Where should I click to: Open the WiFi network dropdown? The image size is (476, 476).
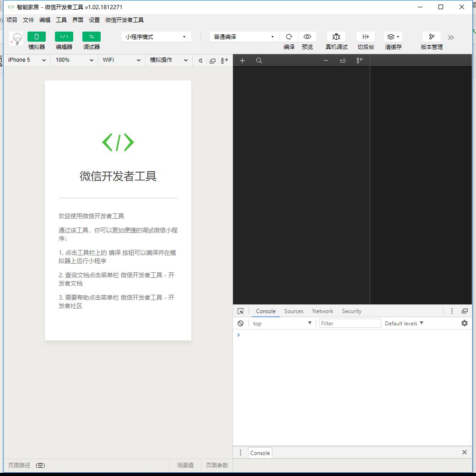[121, 60]
